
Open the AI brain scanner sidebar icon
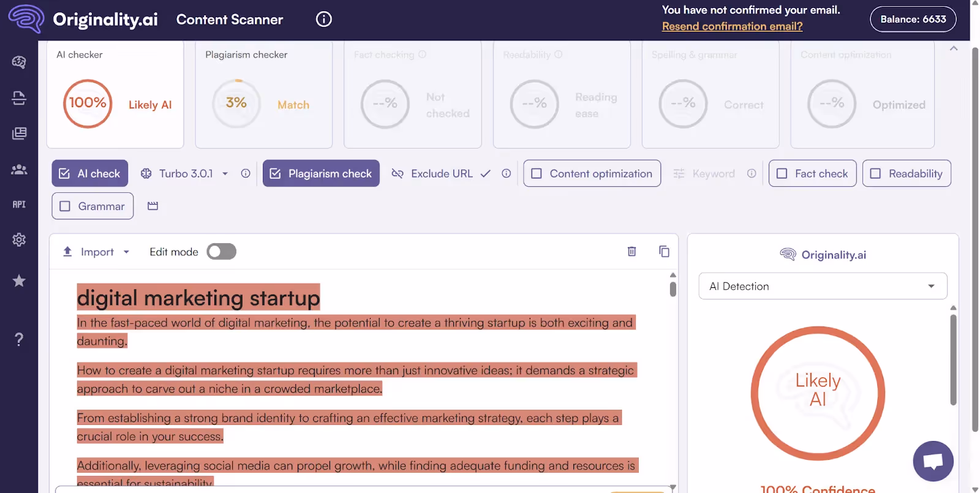pyautogui.click(x=19, y=62)
